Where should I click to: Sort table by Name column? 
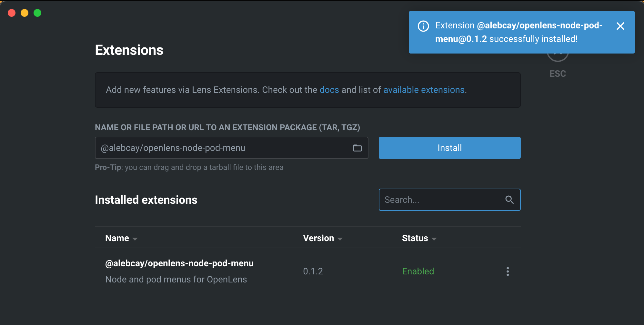pyautogui.click(x=121, y=238)
